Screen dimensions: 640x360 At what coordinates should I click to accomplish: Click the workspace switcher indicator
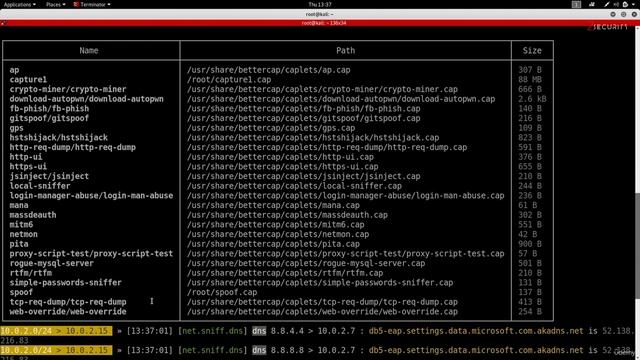point(576,4)
